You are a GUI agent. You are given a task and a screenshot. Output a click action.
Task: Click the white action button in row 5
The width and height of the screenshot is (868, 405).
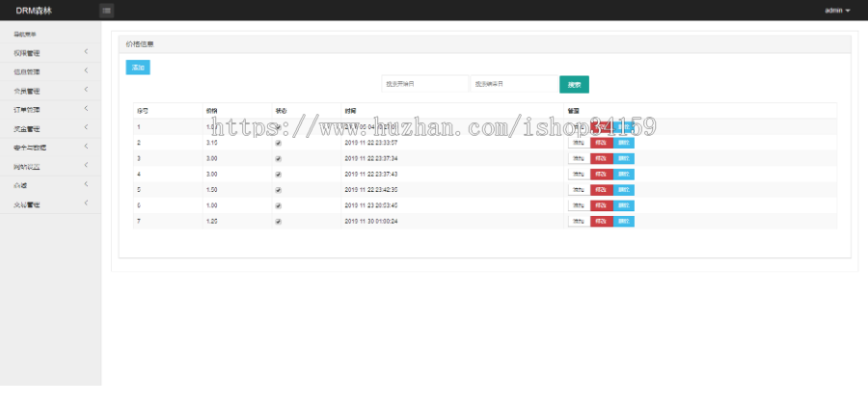[579, 190]
